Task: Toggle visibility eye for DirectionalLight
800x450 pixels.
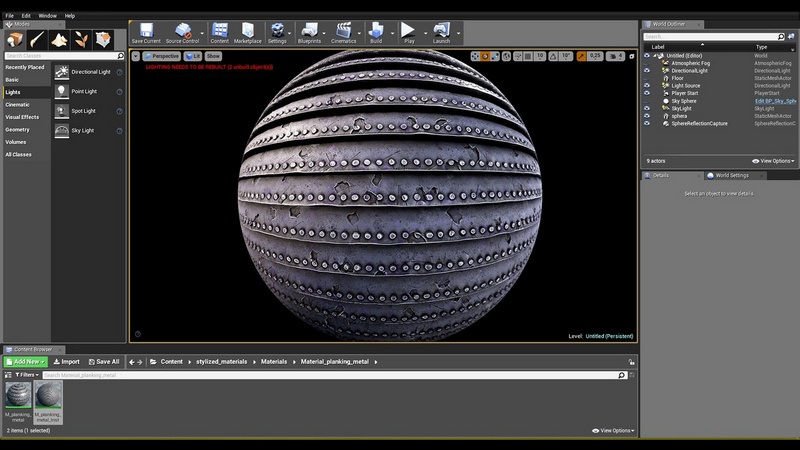Action: (647, 71)
